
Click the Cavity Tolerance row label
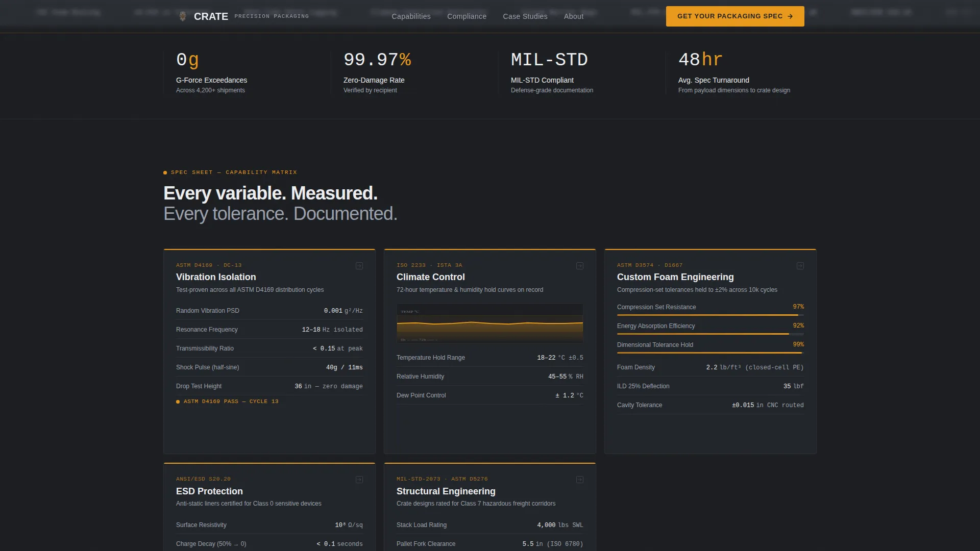click(x=639, y=405)
